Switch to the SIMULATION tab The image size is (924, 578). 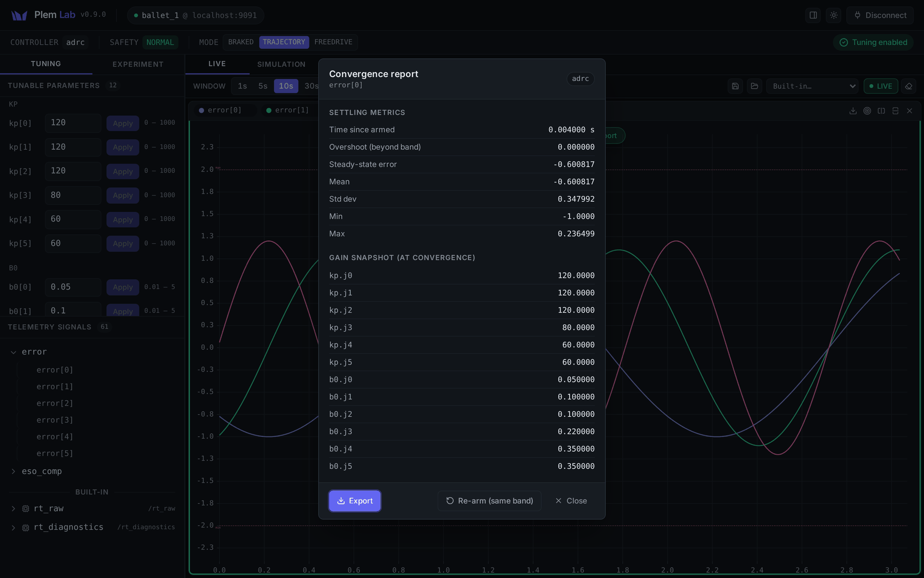(282, 65)
